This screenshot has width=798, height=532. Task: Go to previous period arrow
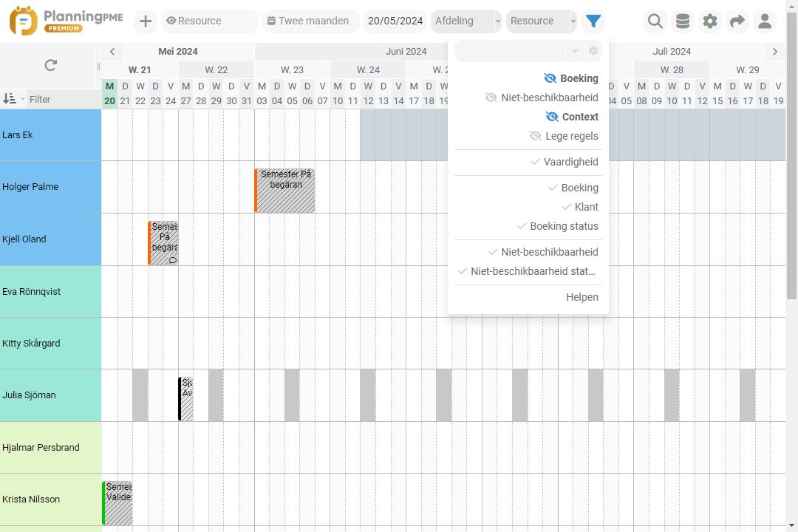pos(112,52)
